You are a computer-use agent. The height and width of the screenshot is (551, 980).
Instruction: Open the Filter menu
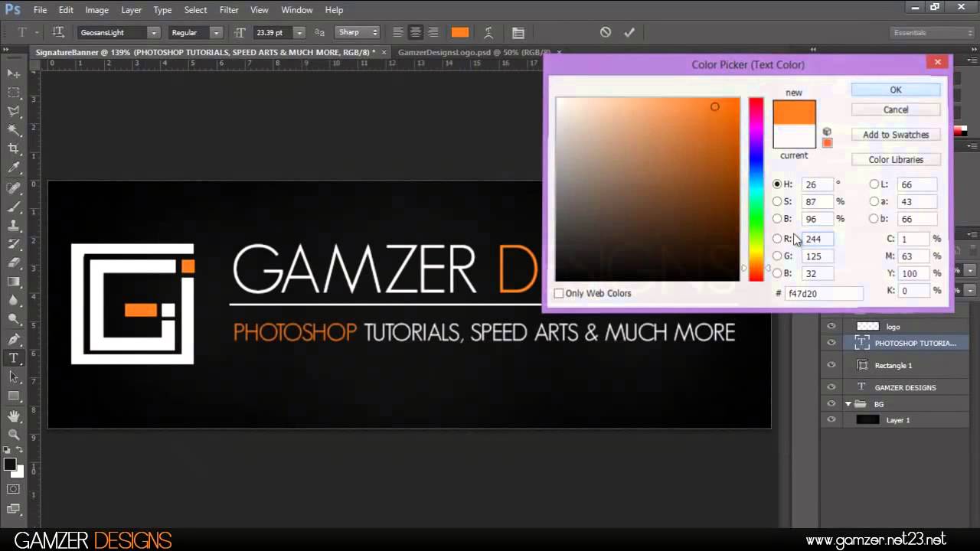coord(229,10)
